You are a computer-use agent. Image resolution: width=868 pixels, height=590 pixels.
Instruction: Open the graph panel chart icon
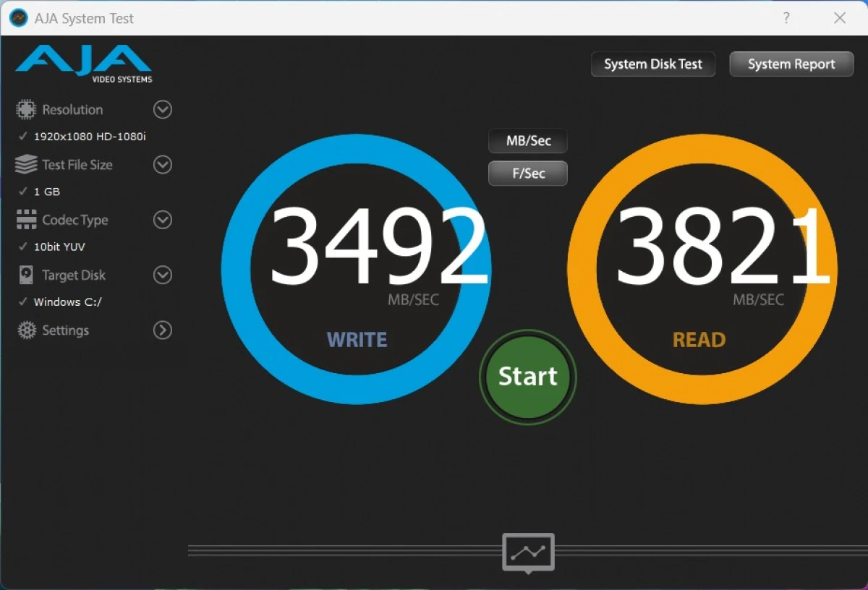point(528,552)
